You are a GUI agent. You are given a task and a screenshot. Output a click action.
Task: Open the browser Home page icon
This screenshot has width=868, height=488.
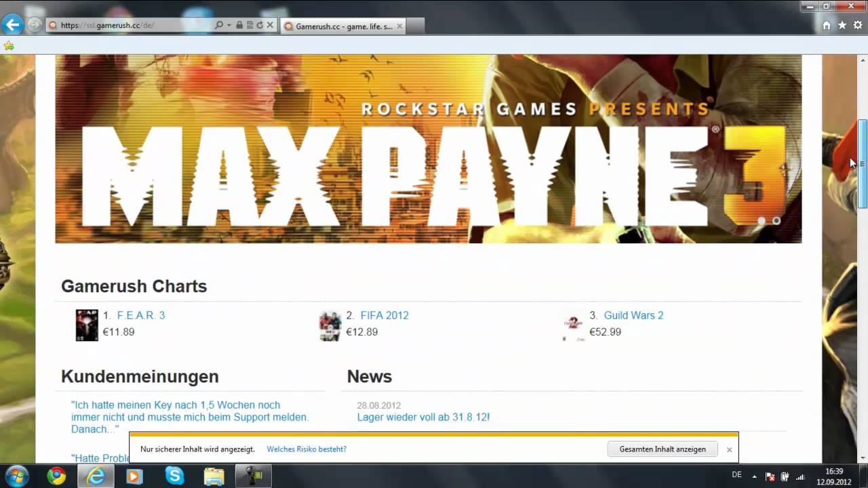click(x=826, y=25)
